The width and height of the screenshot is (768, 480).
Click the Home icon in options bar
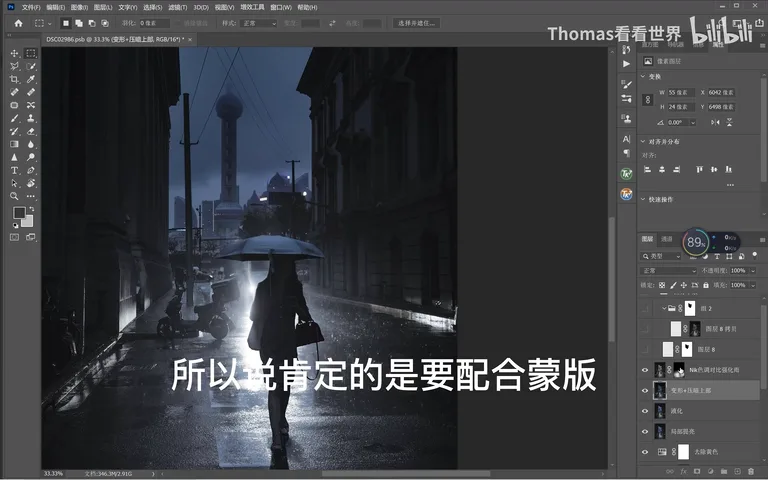[18, 23]
